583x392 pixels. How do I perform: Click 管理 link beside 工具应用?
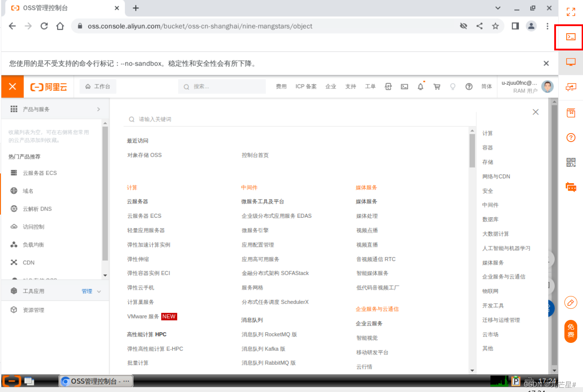pos(87,291)
